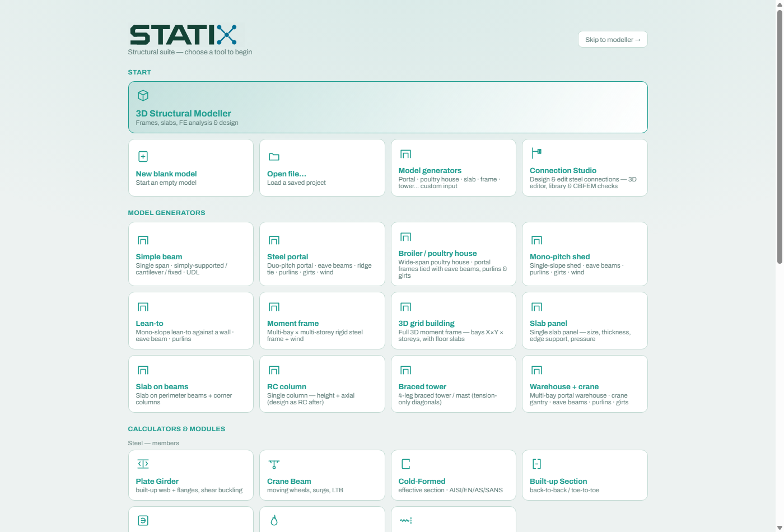Image resolution: width=784 pixels, height=532 pixels.
Task: Click the Slab panel card icon
Action: coord(537,307)
